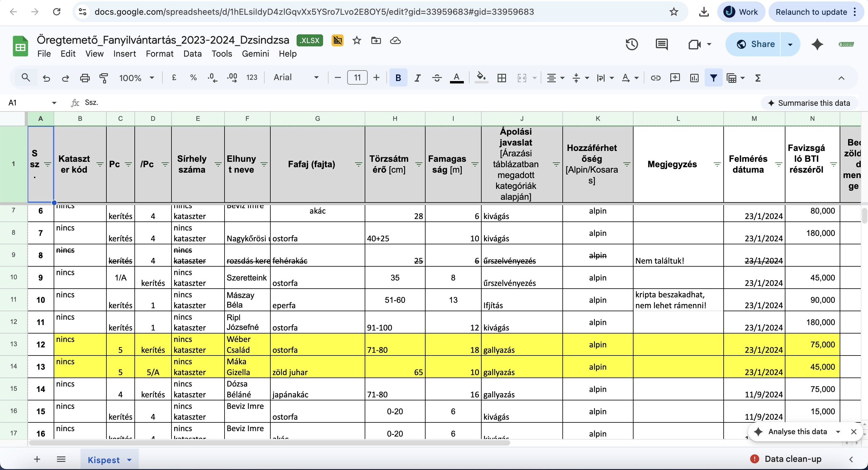Click the functions sigma icon
The height and width of the screenshot is (470, 868).
[758, 78]
